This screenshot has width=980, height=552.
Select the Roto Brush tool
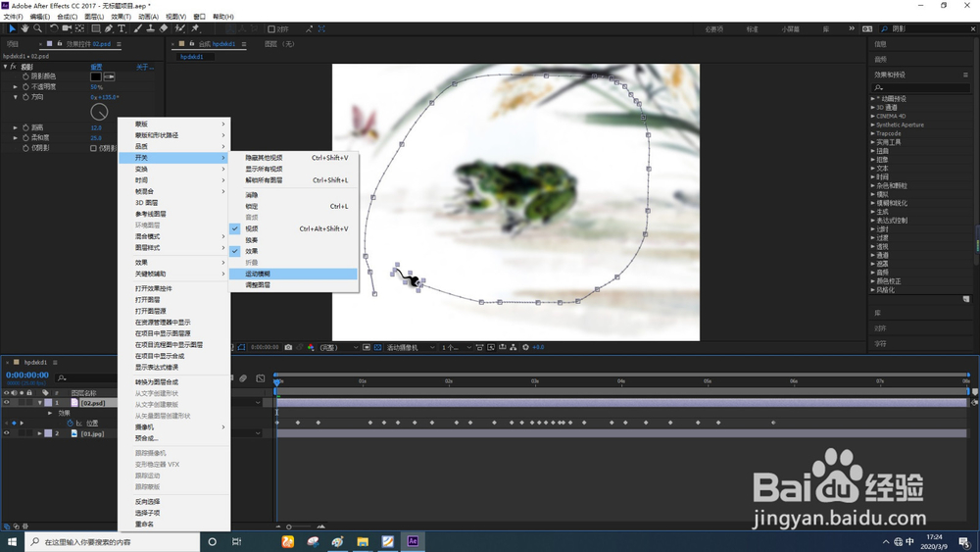coord(179,28)
